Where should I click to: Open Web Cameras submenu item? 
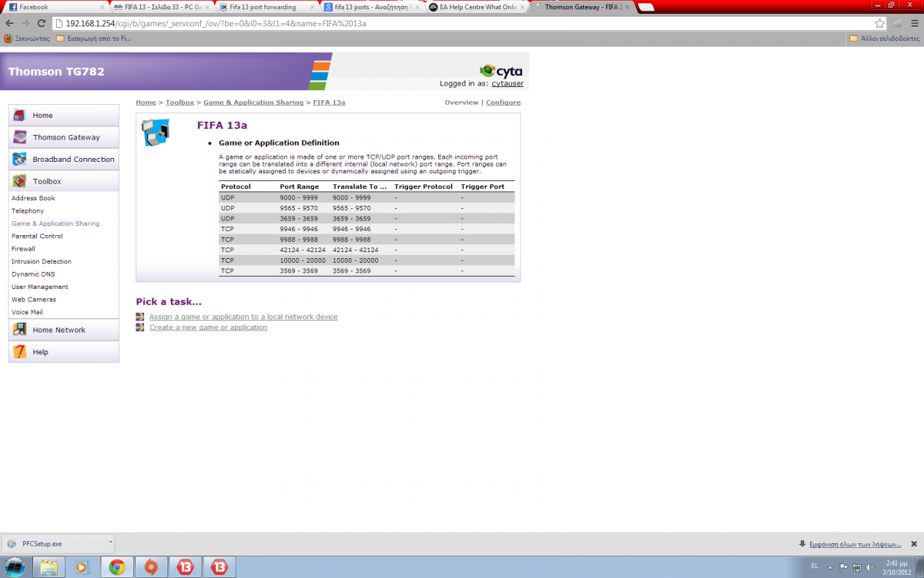[x=34, y=299]
